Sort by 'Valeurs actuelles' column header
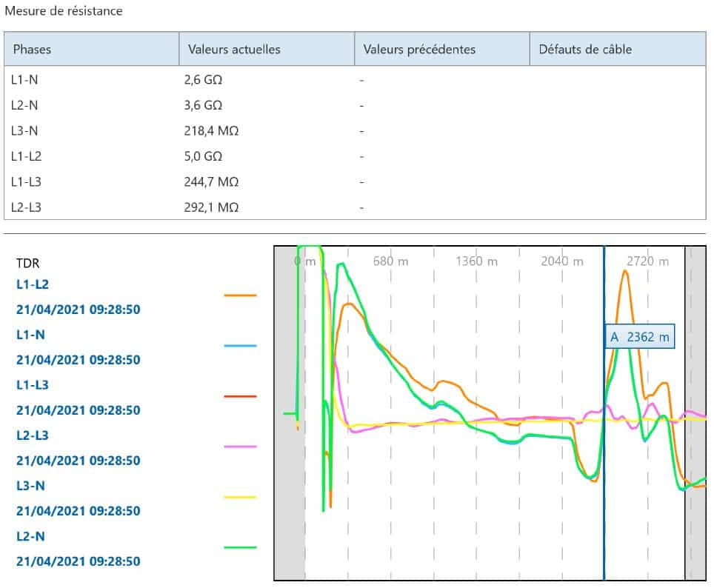 point(234,50)
